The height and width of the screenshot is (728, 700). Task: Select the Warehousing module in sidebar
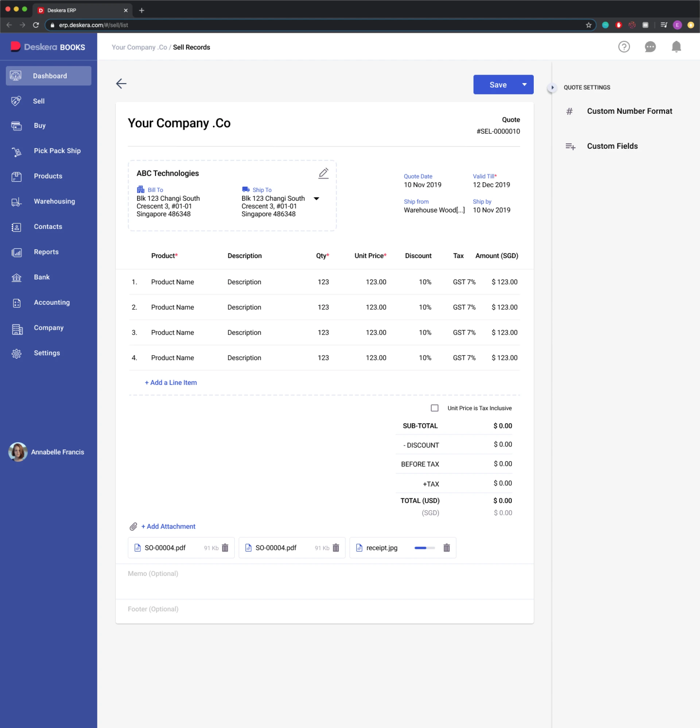(54, 201)
